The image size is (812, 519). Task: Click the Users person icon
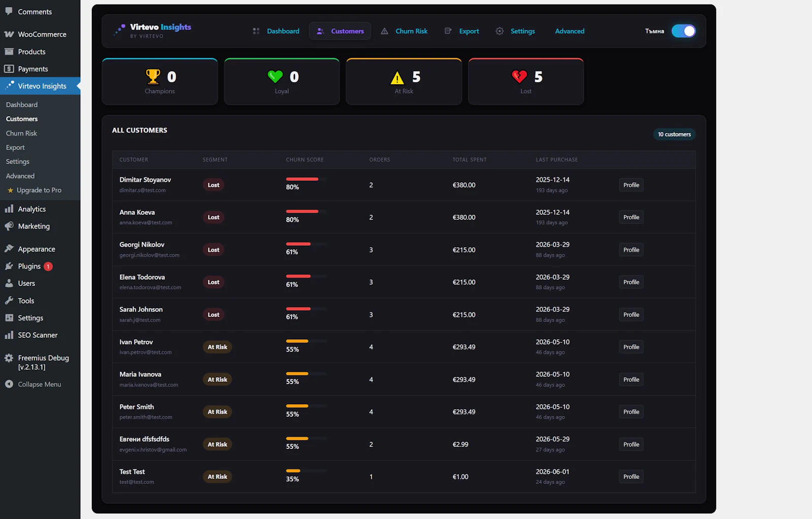tap(9, 283)
